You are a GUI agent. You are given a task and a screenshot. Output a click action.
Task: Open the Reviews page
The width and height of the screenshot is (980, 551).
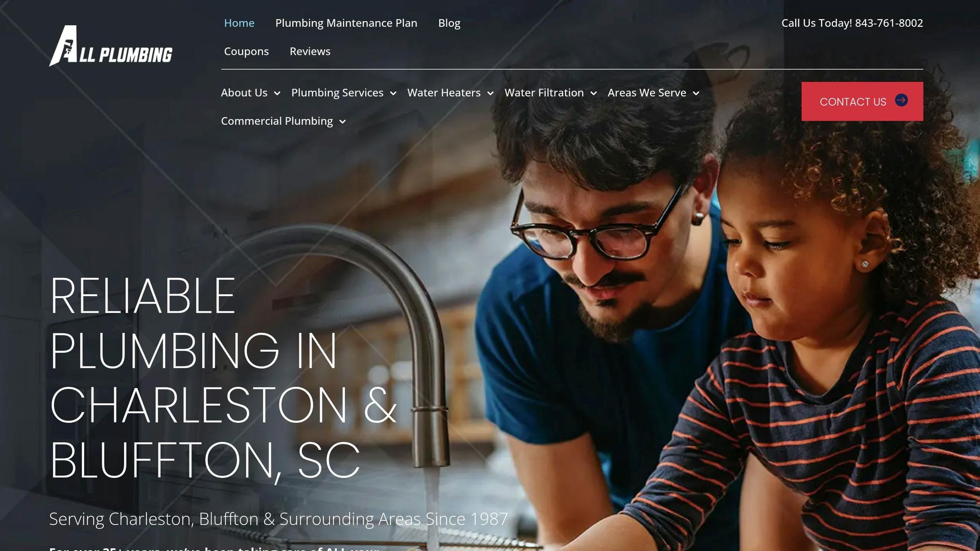[310, 51]
